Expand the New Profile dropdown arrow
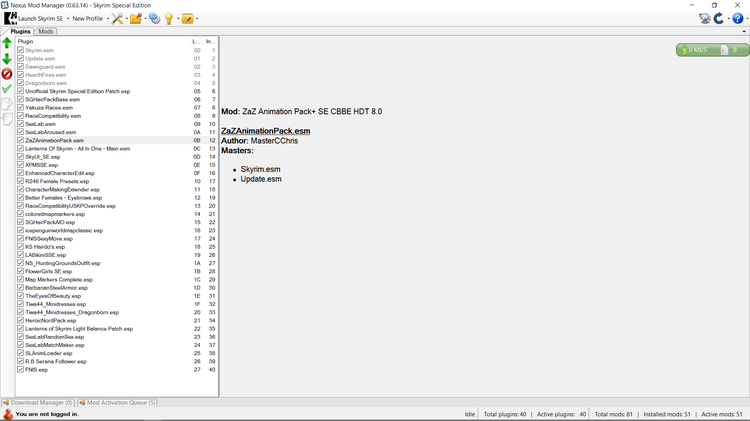Viewport: 750px width, 421px height. (108, 19)
